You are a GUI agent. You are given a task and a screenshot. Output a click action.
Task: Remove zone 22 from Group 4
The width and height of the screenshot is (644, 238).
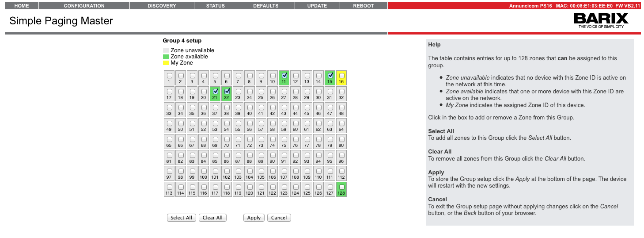point(227,91)
